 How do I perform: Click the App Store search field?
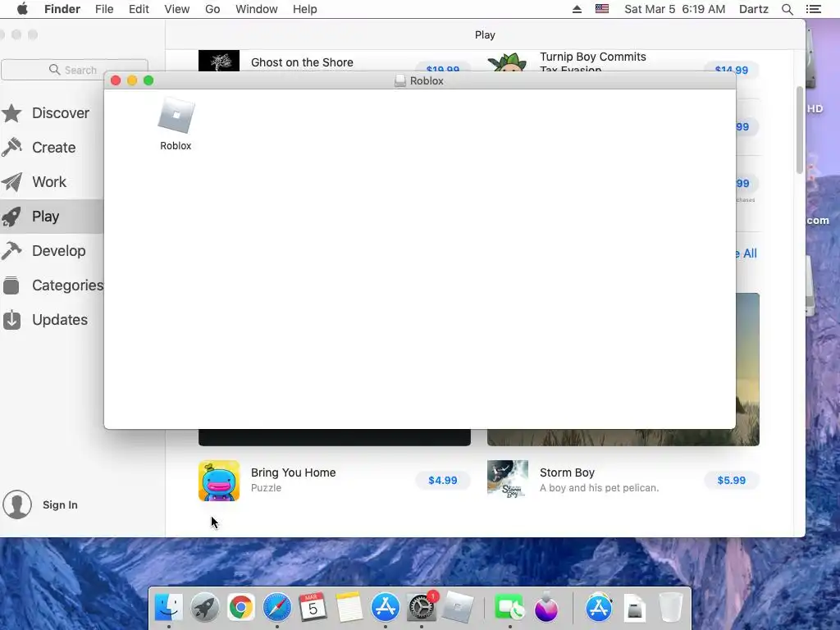[75, 70]
